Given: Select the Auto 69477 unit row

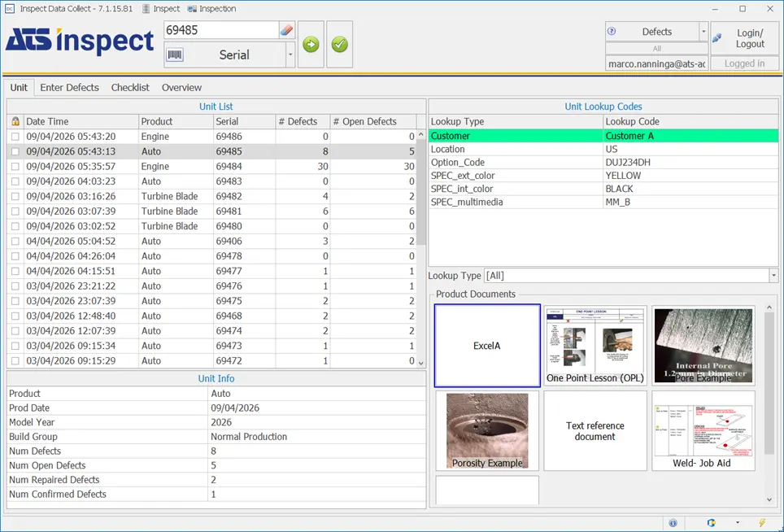Looking at the screenshot, I should tap(212, 271).
